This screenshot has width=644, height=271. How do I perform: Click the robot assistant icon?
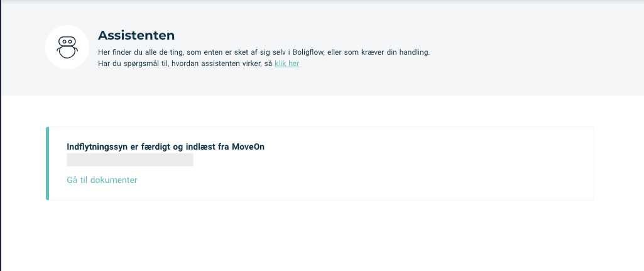click(x=67, y=47)
